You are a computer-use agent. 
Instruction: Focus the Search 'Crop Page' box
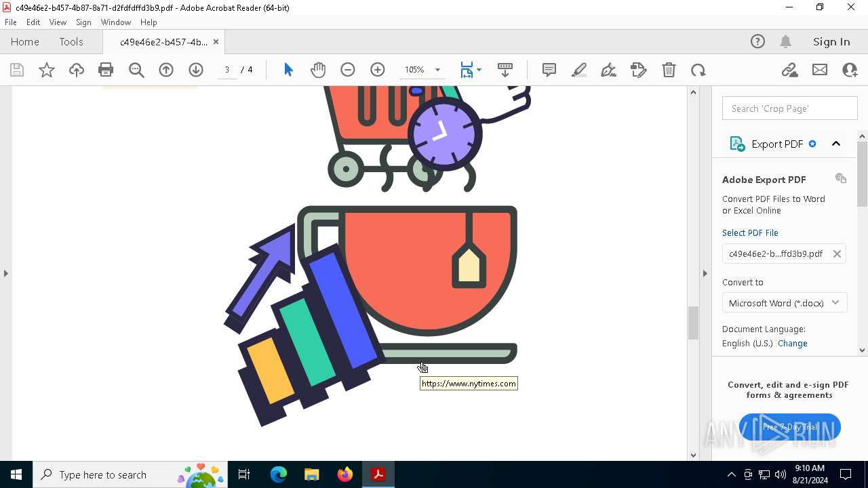click(790, 108)
